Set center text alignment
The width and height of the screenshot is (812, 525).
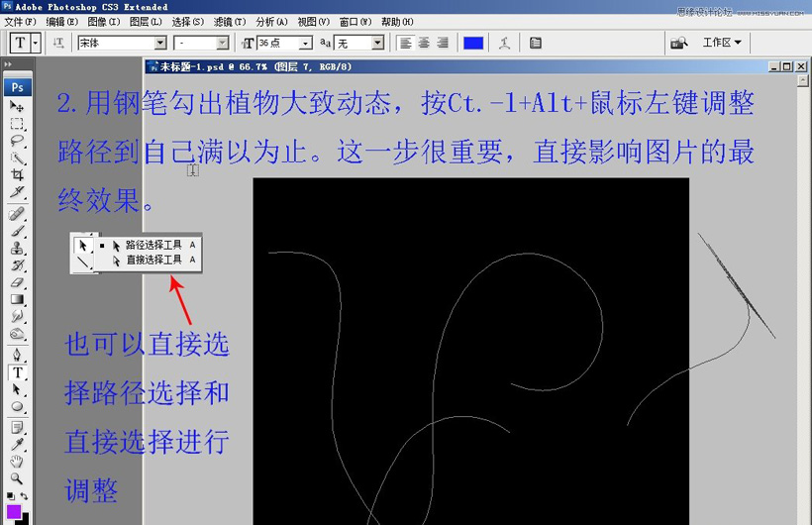(x=424, y=43)
